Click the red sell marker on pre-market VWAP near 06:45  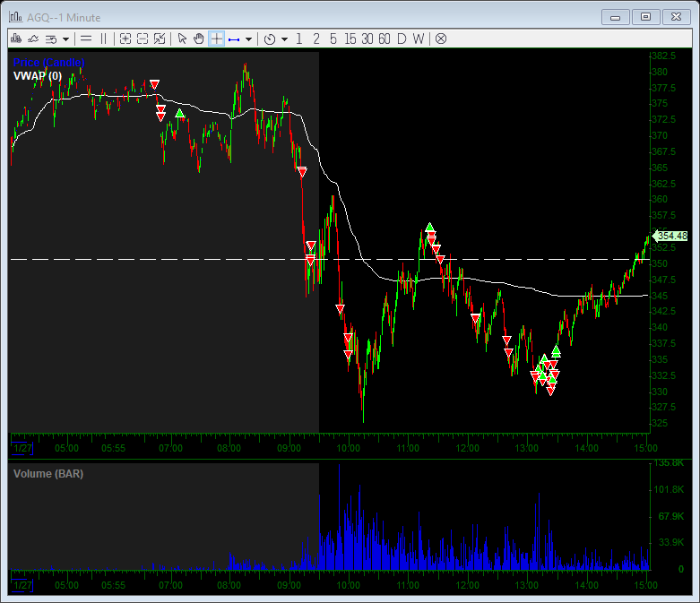tap(154, 84)
